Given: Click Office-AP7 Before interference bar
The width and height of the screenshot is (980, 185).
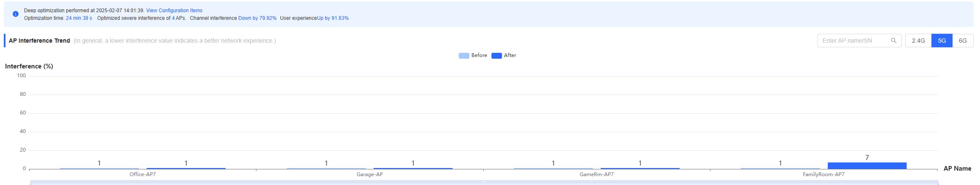Looking at the screenshot, I should click(x=99, y=169).
